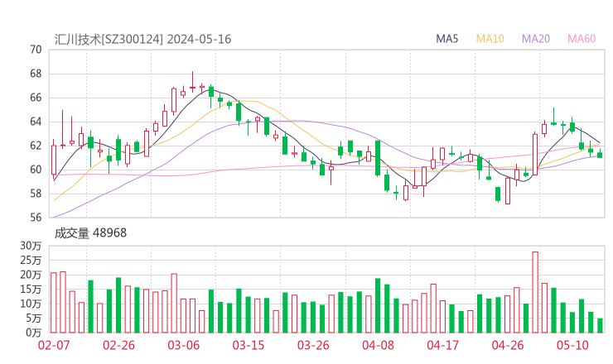Click the 03-26 date axis label
Image resolution: width=613 pixels, height=364 pixels.
pos(313,345)
